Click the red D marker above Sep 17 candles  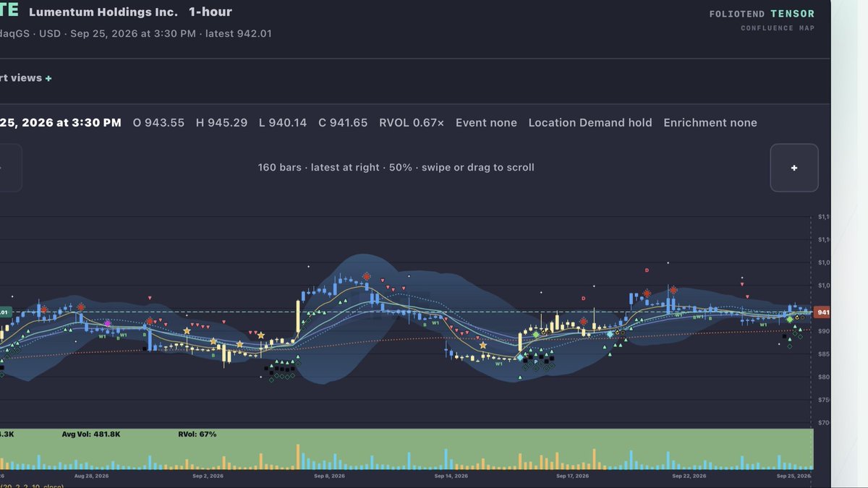tap(583, 298)
